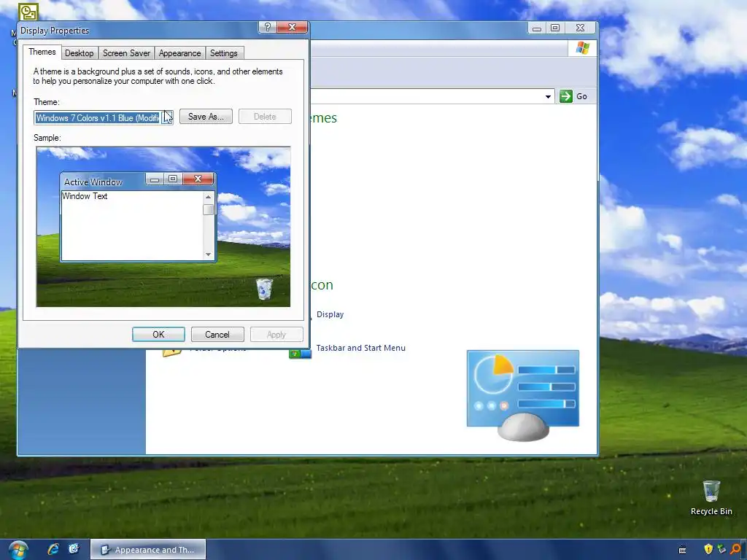This screenshot has height=560, width=747.
Task: Click the greyed Apply button
Action: click(276, 334)
